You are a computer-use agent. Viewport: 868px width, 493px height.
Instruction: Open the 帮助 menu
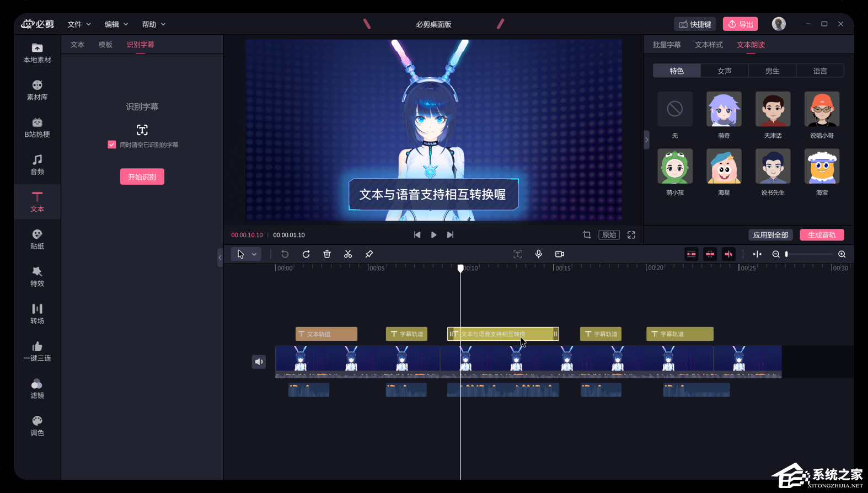[153, 24]
